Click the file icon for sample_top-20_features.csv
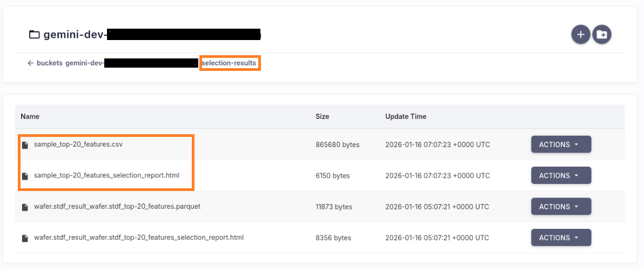Image resolution: width=644 pixels, height=270 pixels. 25,145
